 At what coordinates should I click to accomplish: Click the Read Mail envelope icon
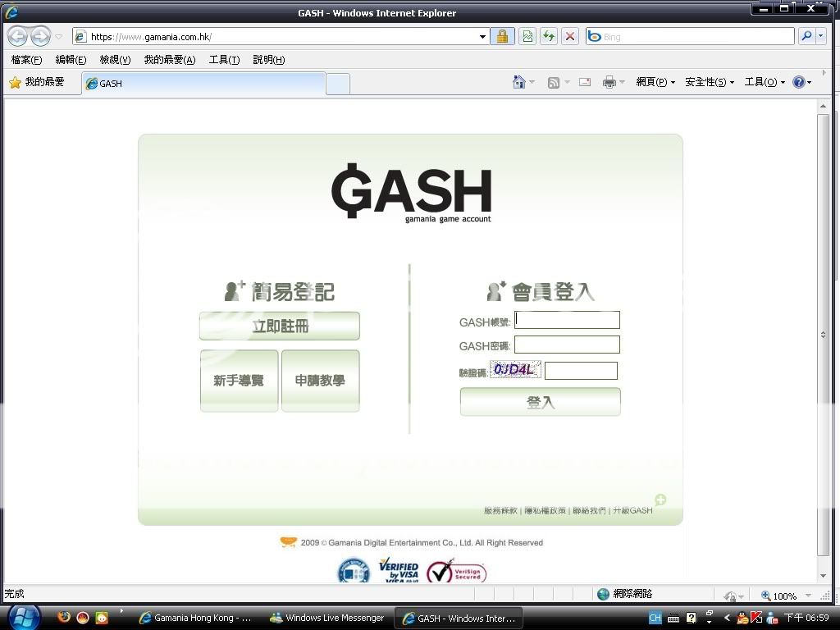point(585,82)
